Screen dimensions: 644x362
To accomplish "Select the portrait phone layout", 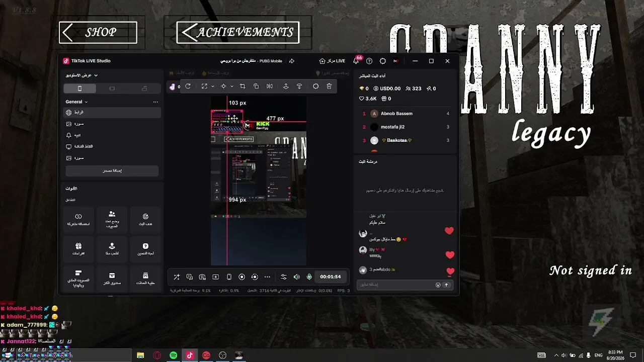I will (x=79, y=88).
